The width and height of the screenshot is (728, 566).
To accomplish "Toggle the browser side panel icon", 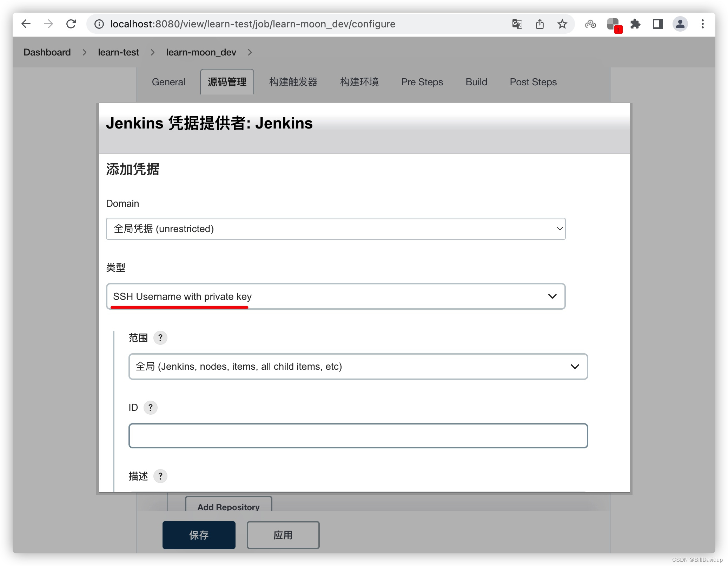I will click(x=657, y=24).
